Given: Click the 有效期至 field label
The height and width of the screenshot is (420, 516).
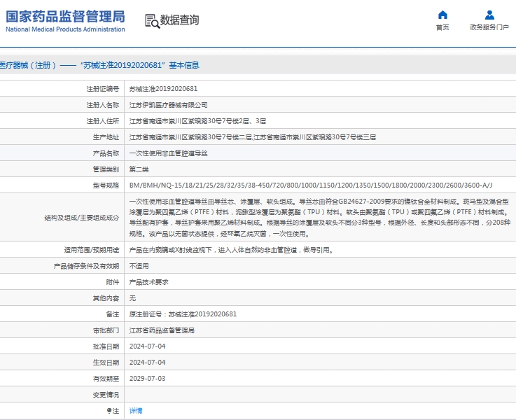Looking at the screenshot, I should [106, 379].
